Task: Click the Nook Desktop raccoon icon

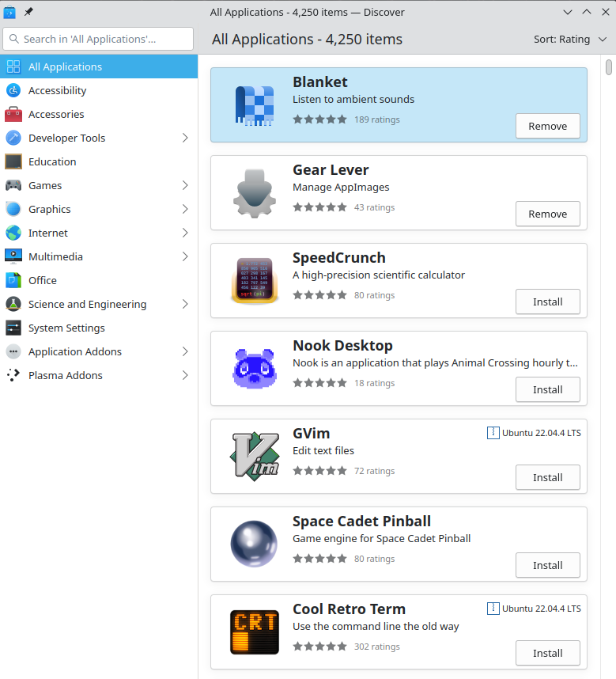Action: [x=255, y=369]
